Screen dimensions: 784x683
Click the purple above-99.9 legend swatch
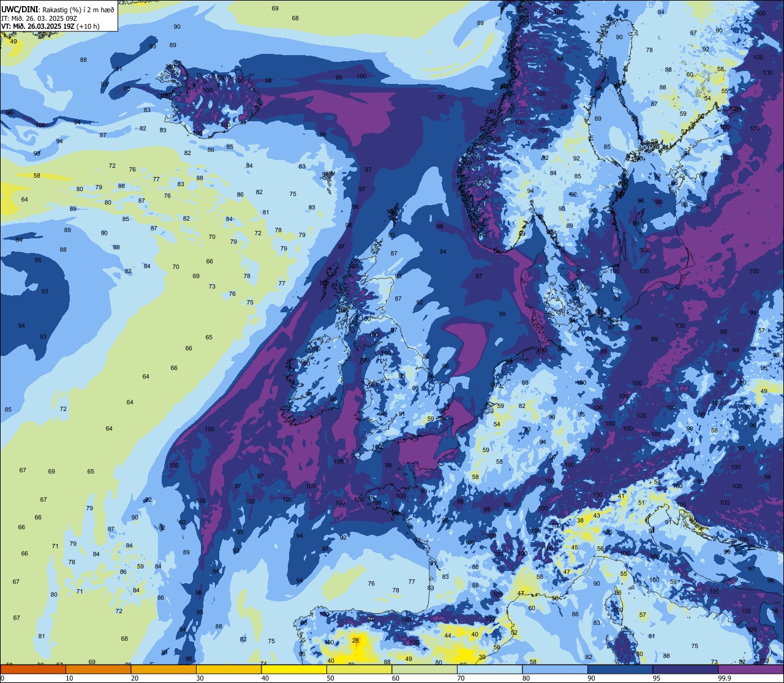(750, 669)
